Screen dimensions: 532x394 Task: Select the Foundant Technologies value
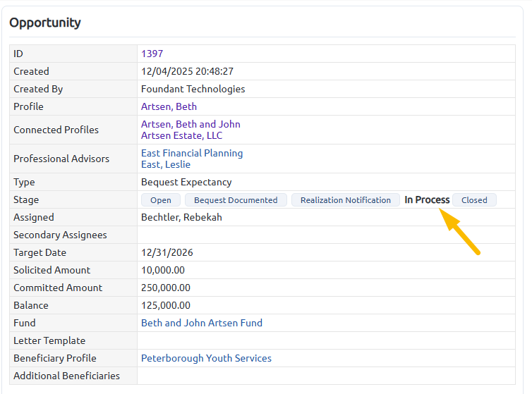click(x=193, y=89)
